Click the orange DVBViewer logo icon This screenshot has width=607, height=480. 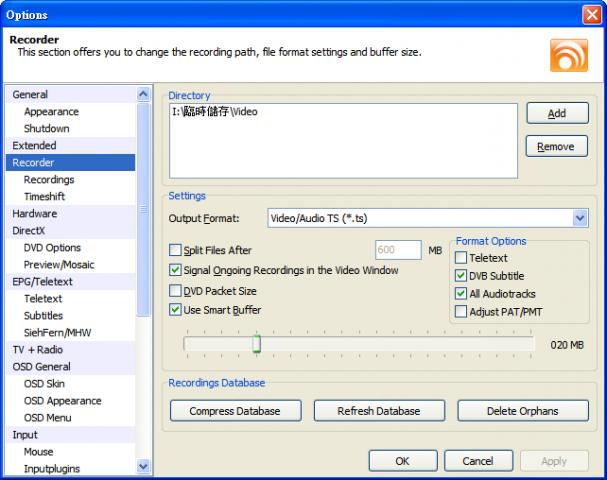click(x=568, y=53)
